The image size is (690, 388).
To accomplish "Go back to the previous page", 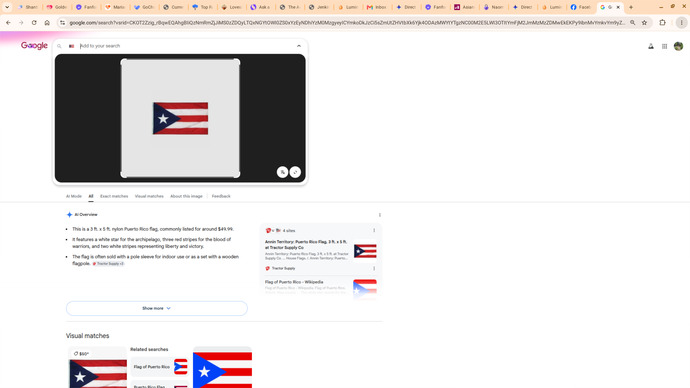I will 8,22.
